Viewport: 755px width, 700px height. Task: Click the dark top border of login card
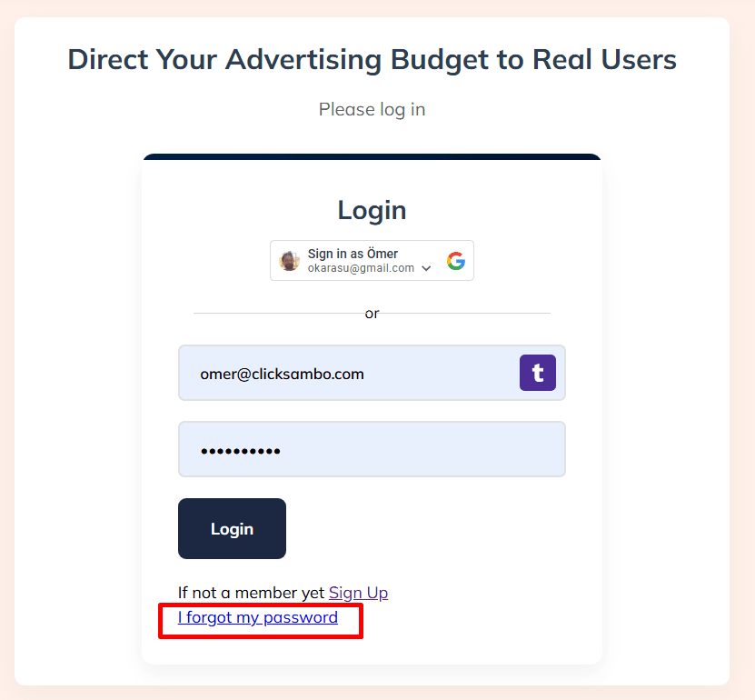click(372, 157)
